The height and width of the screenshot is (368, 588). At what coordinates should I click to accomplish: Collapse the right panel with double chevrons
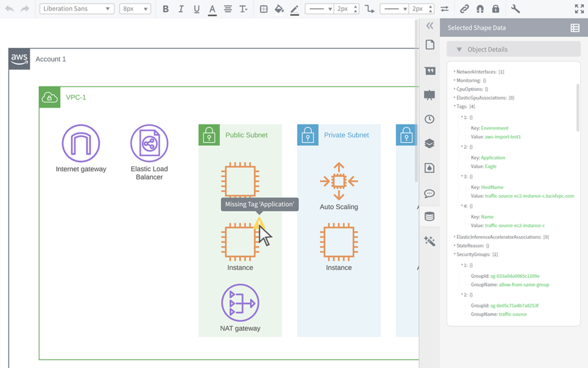(x=430, y=26)
